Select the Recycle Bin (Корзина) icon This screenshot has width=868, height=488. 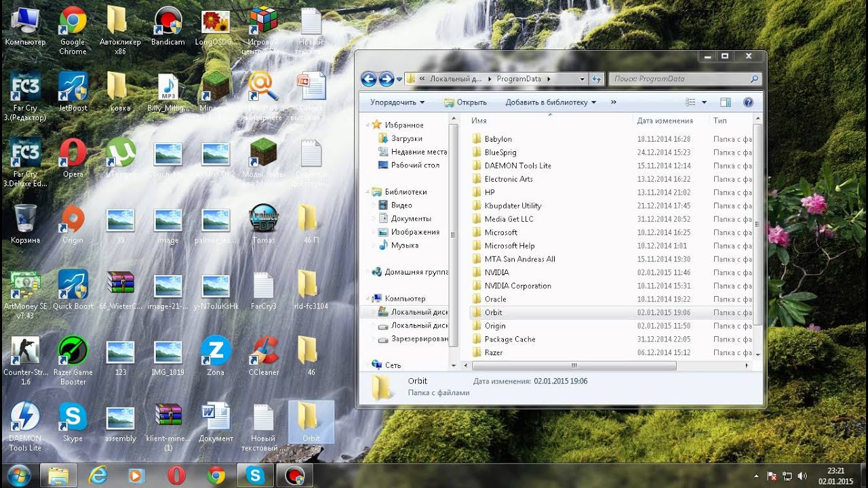(x=26, y=225)
